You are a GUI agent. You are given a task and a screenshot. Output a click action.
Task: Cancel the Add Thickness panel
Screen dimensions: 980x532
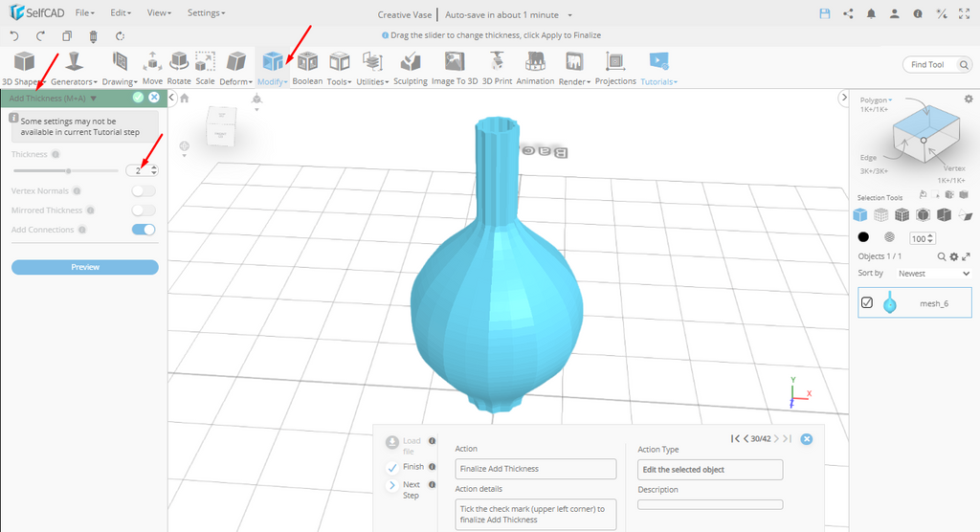pyautogui.click(x=154, y=98)
